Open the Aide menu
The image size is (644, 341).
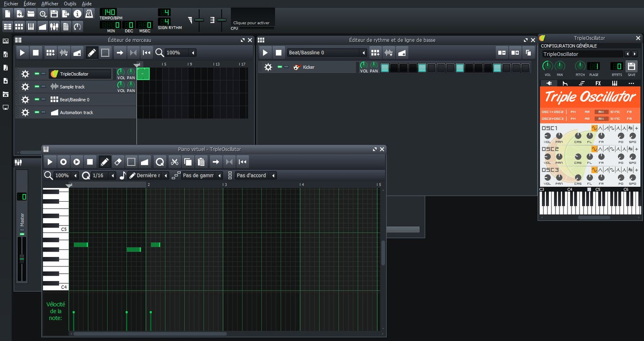click(87, 4)
